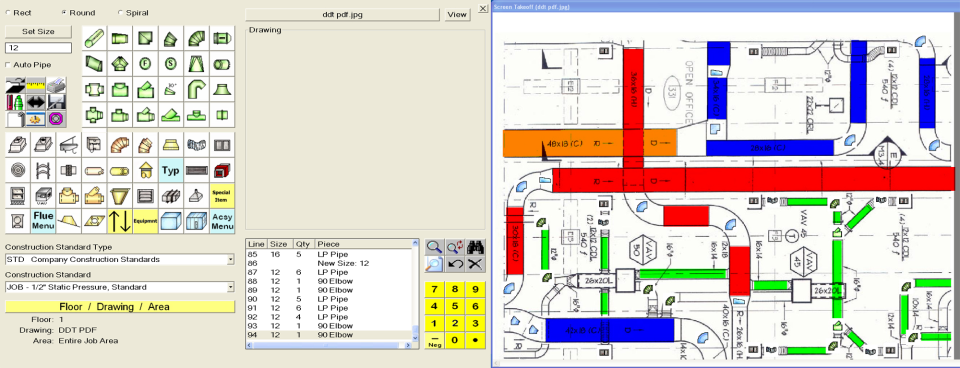Choose the exhaust hood icon
The height and width of the screenshot is (368, 960).
pos(197,195)
